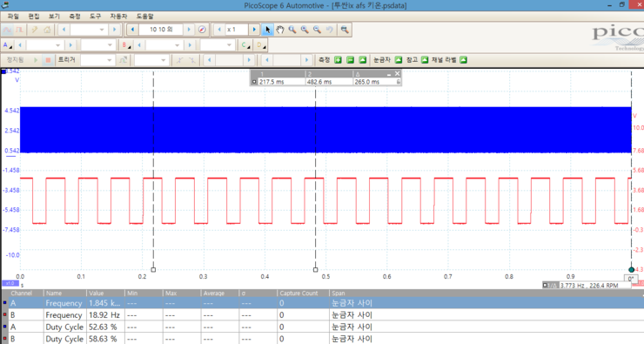Open the rulers (눈금자) green icon
Viewport: 644px width, 344px height.
coord(399,60)
